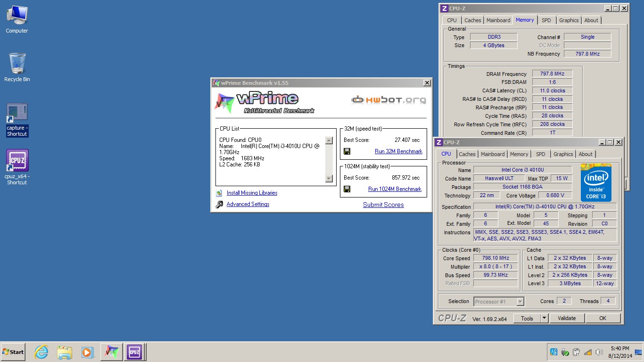Open Windows Explorer folder on taskbar
644x362 pixels.
coord(65,352)
